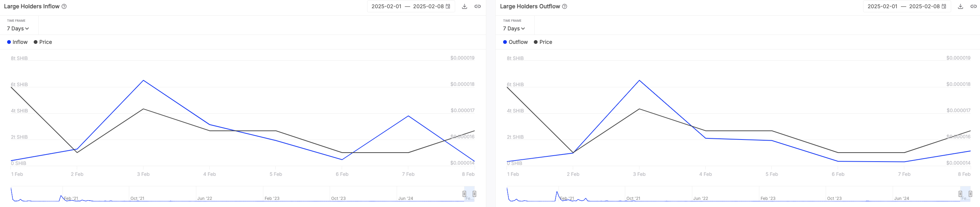This screenshot has width=980, height=207.
Task: Toggle Price series in Inflow chart legend
Action: [x=43, y=42]
